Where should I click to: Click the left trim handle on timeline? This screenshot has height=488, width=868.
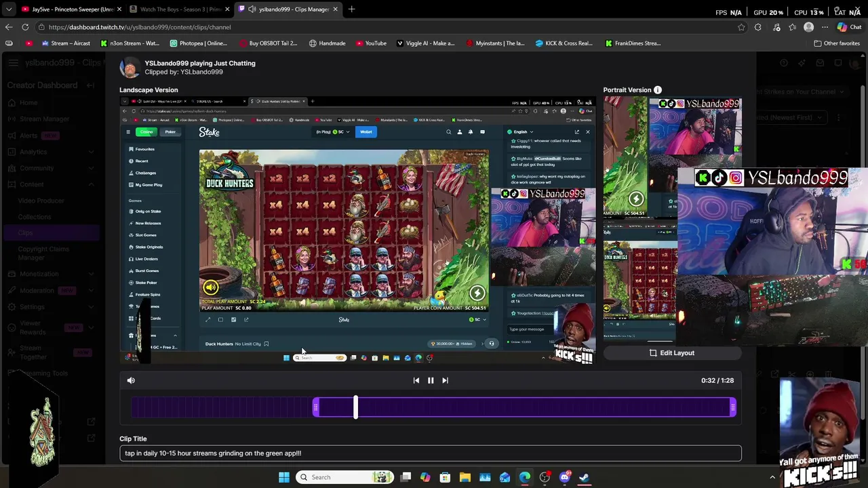[x=316, y=407]
